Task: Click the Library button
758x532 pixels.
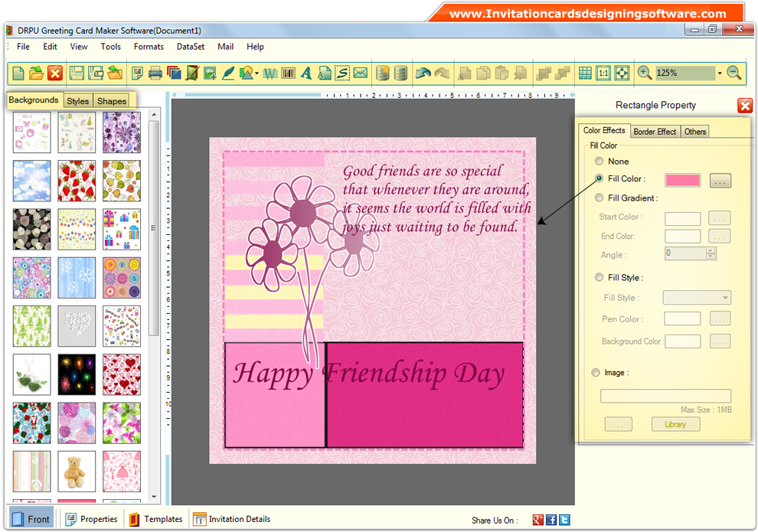Action: pos(675,424)
